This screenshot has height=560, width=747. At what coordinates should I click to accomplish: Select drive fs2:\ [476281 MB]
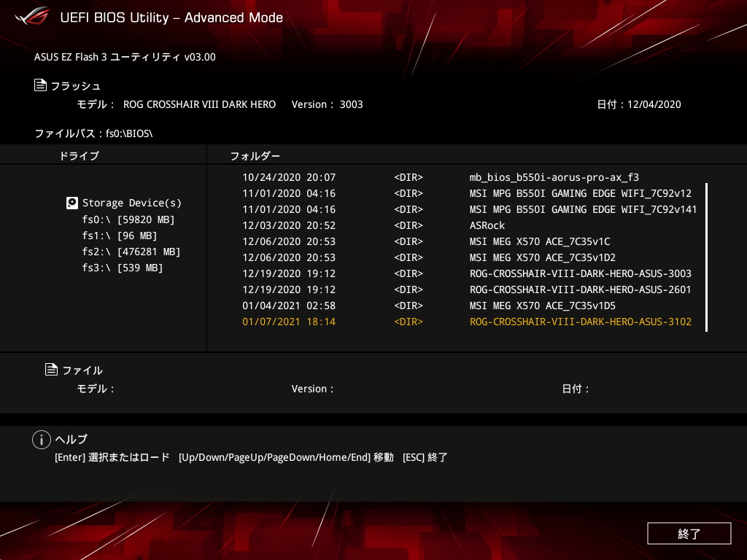[131, 252]
